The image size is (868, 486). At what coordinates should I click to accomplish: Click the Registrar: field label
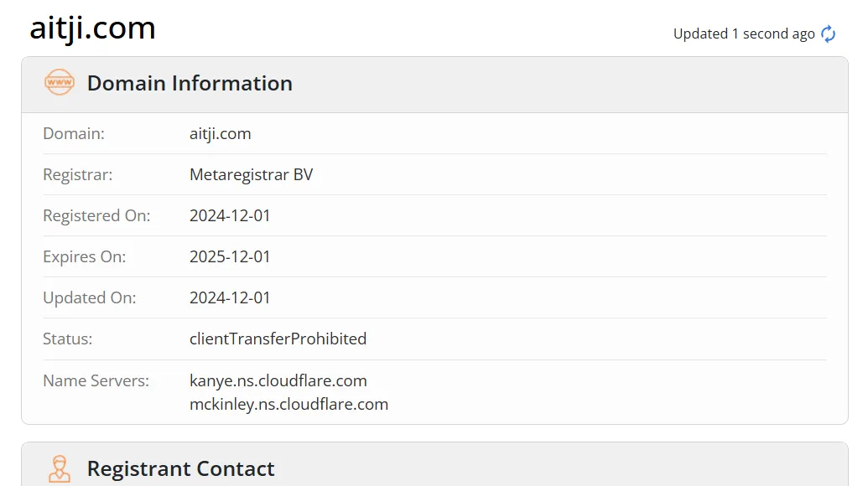click(x=77, y=175)
